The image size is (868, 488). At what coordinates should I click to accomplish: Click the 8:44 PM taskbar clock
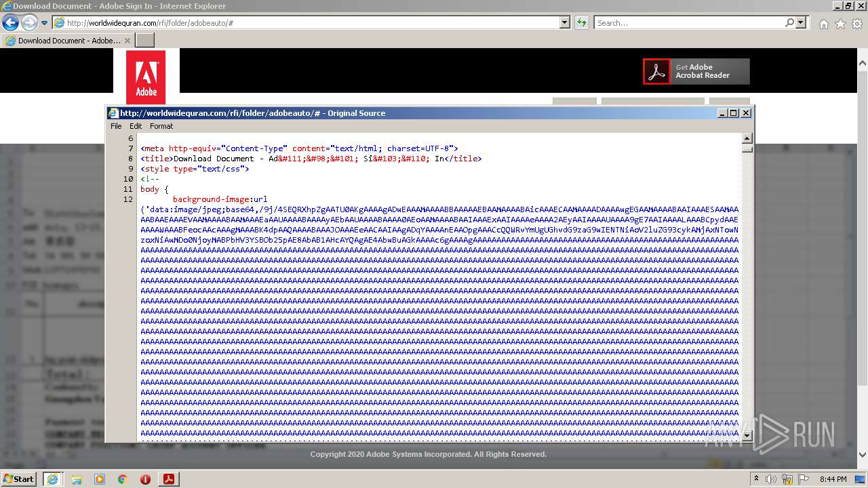(833, 479)
